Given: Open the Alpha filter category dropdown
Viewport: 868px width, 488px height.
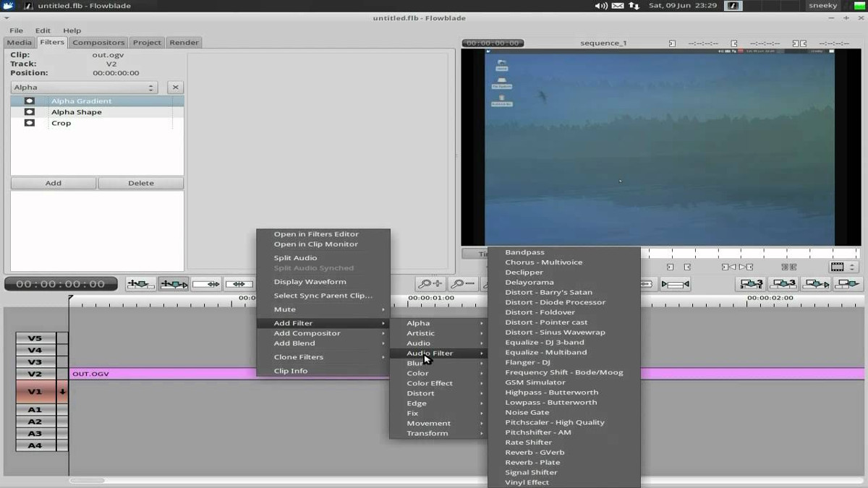Looking at the screenshot, I should coord(83,87).
